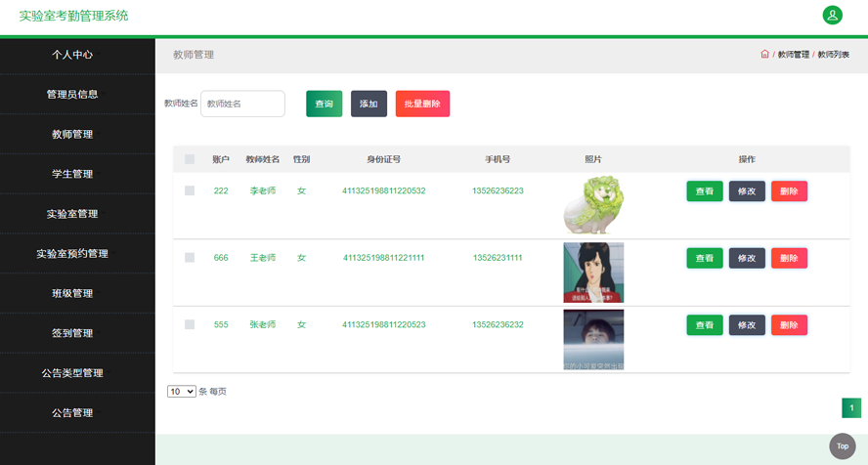Screen dimensions: 868x465
Task: Open 管理员信息 in the sidebar
Action: [72, 95]
